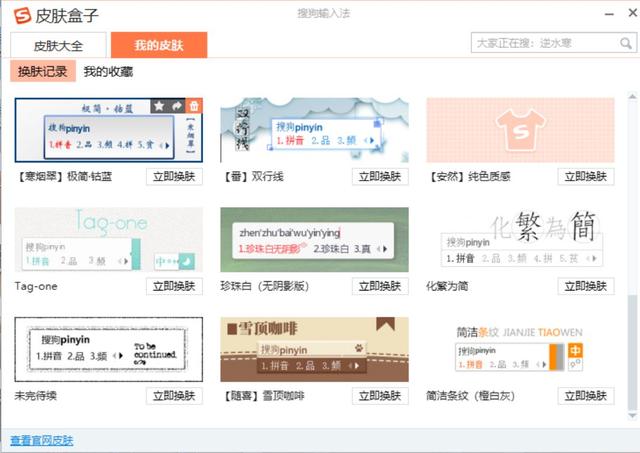Apply 珍珠白（无阴影版）skin with 立即换肤
Screen dimensions: 640x453
380,286
